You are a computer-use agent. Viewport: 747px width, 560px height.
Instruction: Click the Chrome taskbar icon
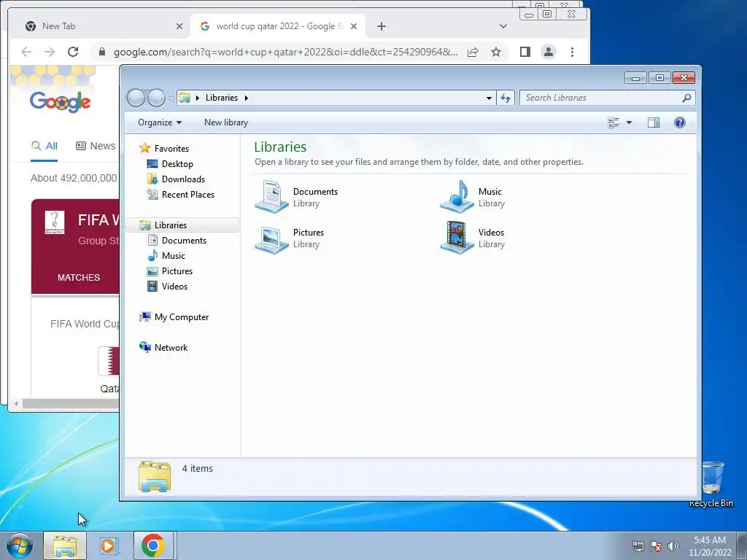click(153, 545)
